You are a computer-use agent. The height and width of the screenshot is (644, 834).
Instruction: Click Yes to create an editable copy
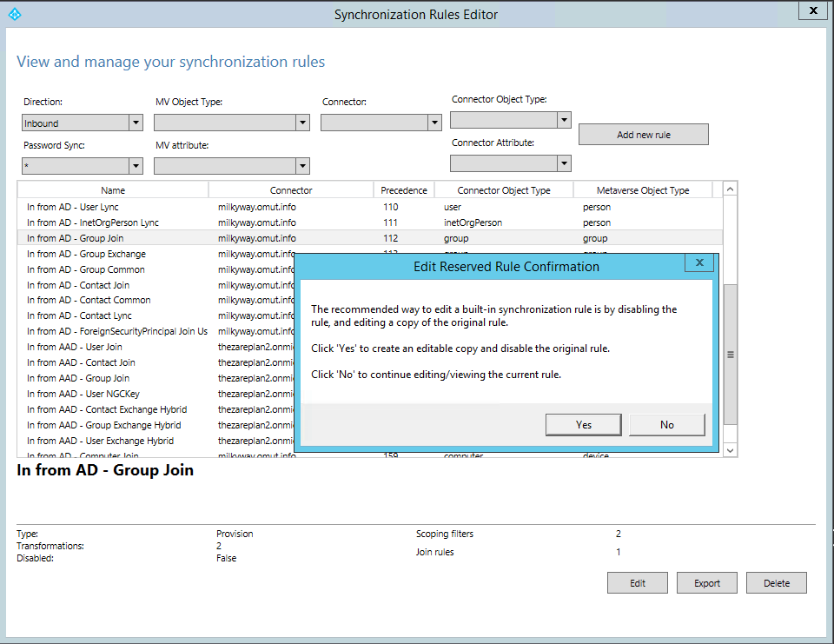(x=584, y=425)
